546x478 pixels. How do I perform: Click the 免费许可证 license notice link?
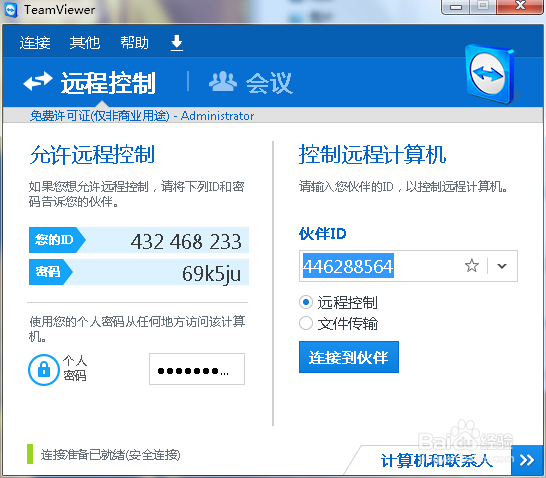click(x=142, y=116)
